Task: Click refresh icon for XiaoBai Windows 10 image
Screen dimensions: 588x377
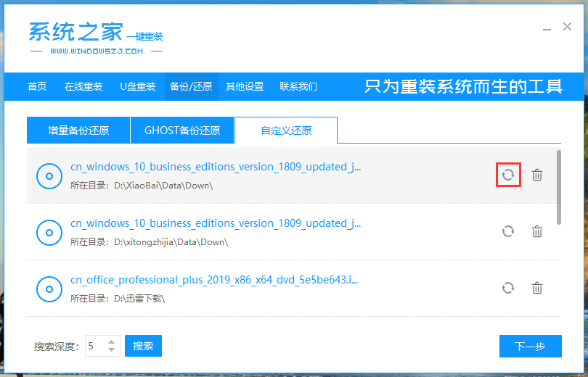Action: pyautogui.click(x=508, y=175)
